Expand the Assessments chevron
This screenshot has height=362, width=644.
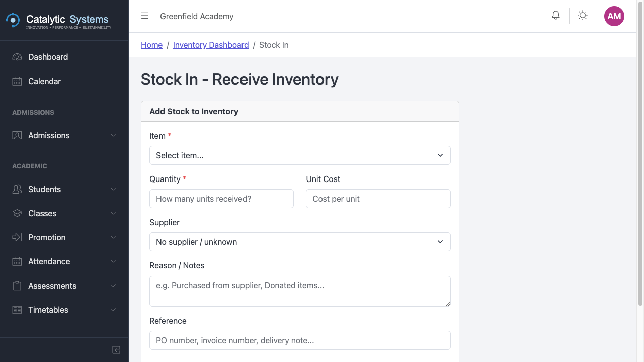pos(113,286)
